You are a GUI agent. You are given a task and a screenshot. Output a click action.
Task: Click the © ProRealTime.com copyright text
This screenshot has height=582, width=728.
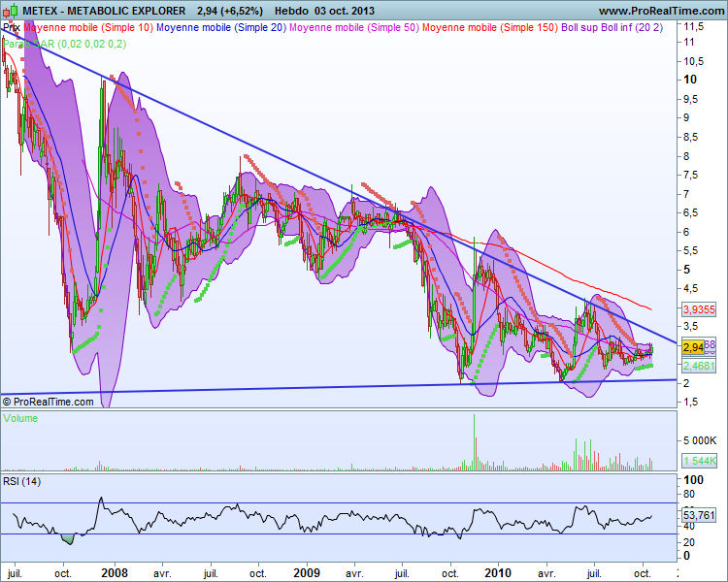[49, 402]
